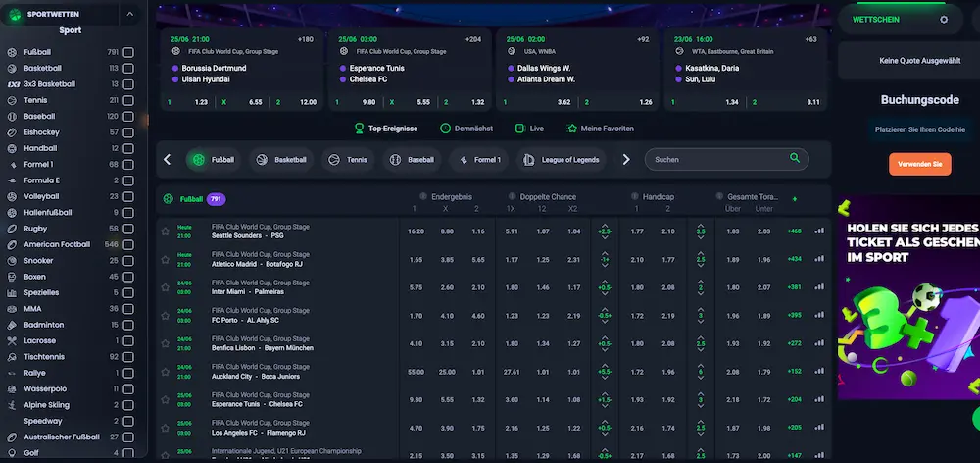
Task: Check the Basketball checkbox in sidebar
Action: point(128,69)
